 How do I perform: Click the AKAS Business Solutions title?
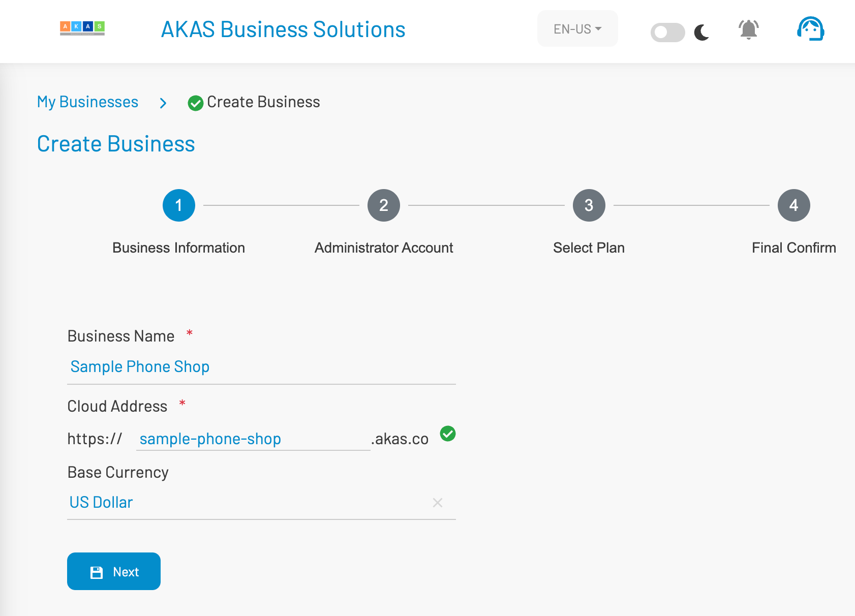283,29
